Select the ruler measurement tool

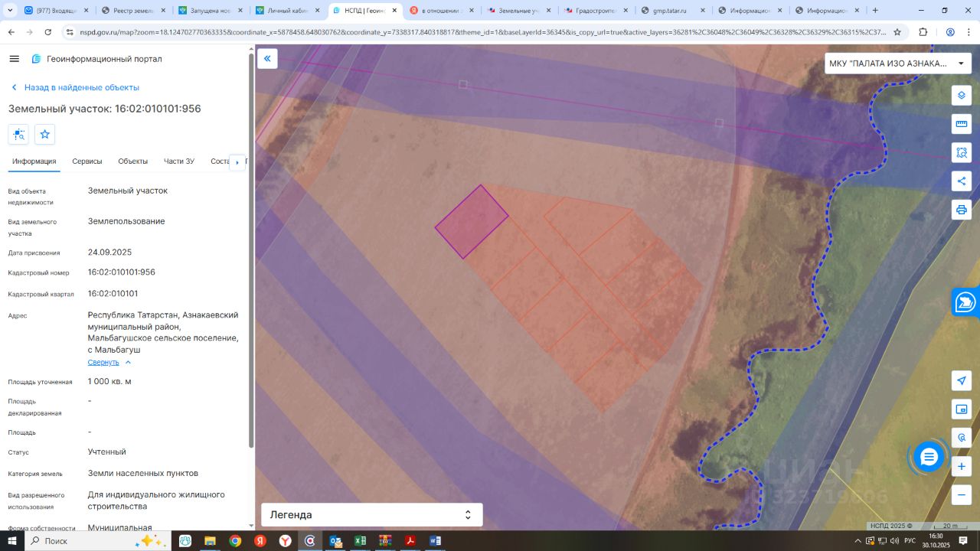click(962, 124)
